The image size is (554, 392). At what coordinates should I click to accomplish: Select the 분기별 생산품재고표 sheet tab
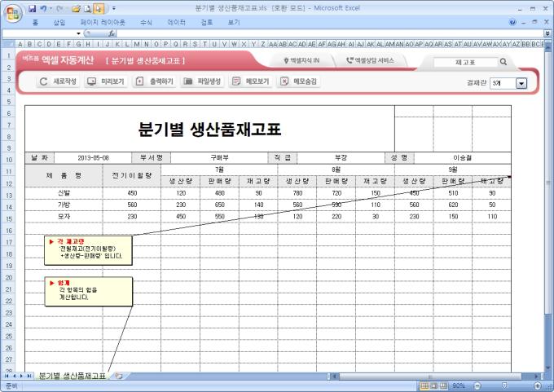[x=72, y=376]
